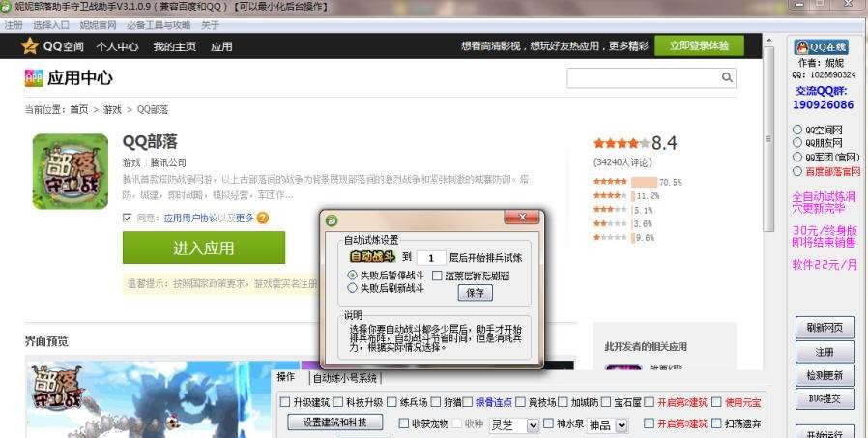
Task: Open the 关于 menu
Action: 211,25
